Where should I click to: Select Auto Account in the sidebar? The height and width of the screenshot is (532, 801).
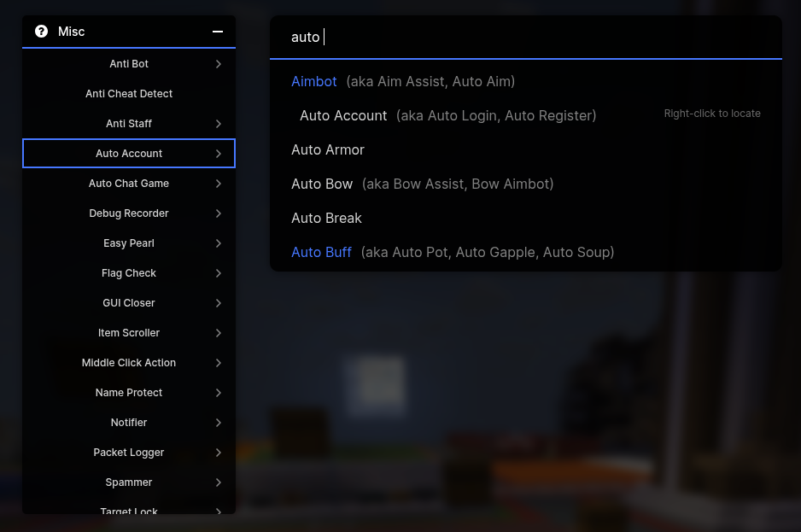click(129, 154)
